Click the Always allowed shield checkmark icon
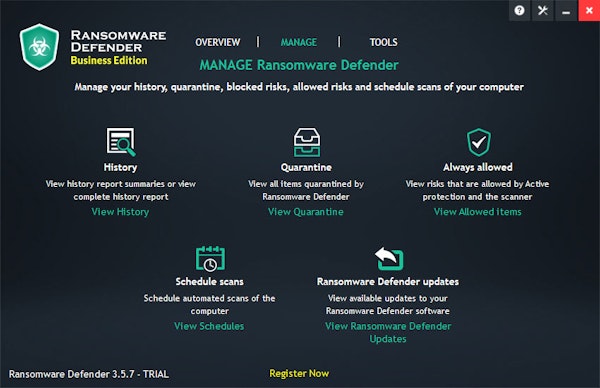This screenshot has height=388, width=600. pos(478,142)
